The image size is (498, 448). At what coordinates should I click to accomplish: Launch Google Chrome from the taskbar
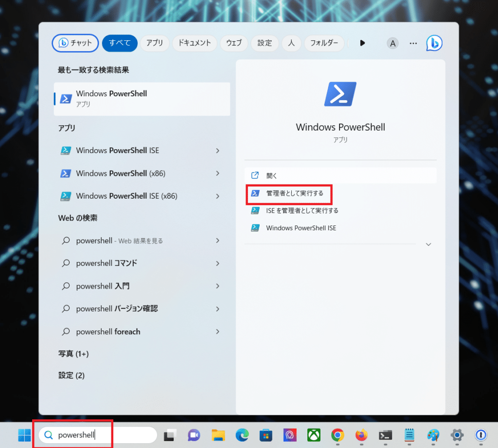[x=338, y=435]
